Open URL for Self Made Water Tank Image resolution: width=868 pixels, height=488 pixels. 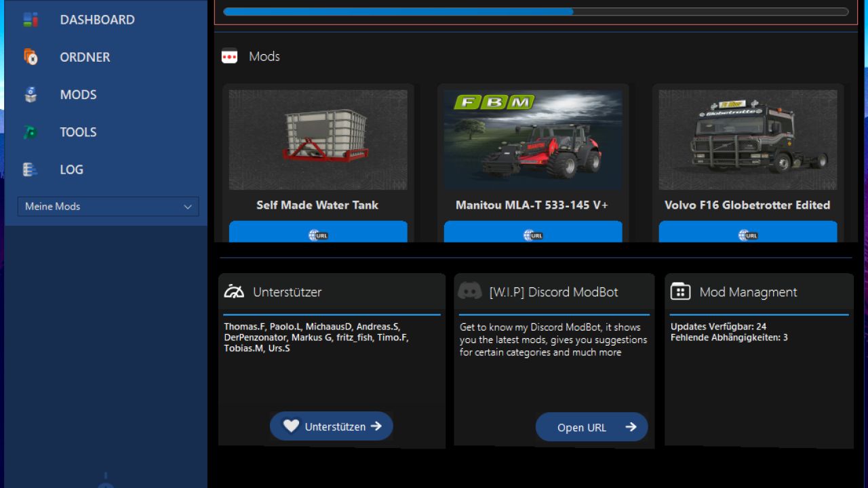click(318, 232)
